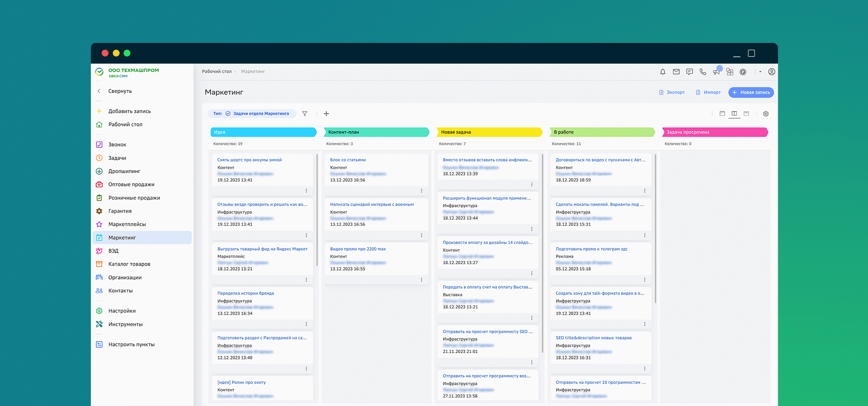Open board settings gear
This screenshot has width=868, height=406.
[766, 114]
